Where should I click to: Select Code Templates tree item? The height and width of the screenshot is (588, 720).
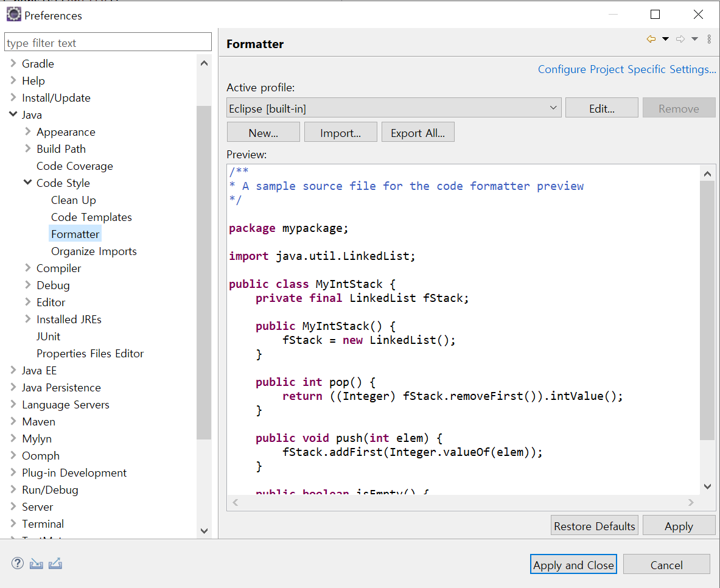[x=91, y=217]
